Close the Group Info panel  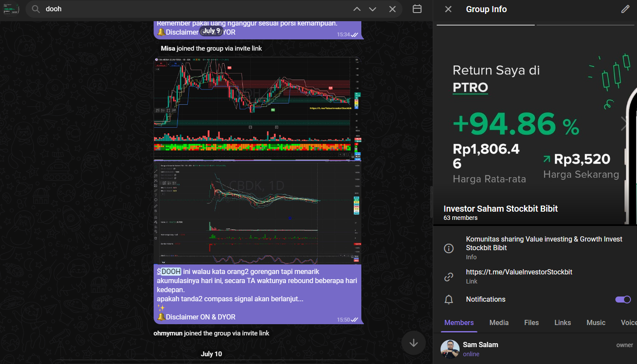click(448, 9)
